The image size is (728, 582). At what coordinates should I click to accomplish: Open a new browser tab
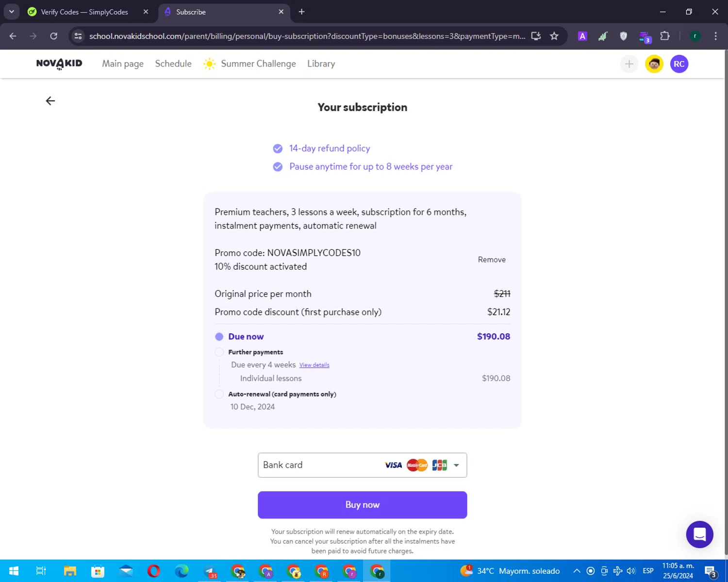[301, 12]
